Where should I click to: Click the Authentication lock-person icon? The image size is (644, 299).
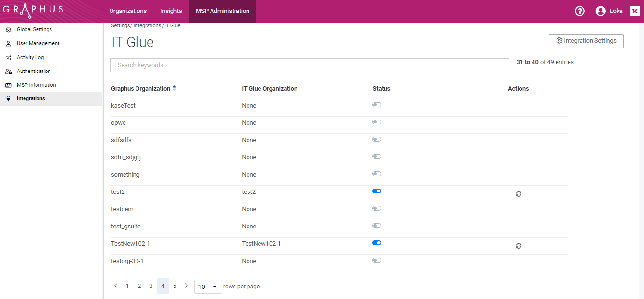[8, 72]
